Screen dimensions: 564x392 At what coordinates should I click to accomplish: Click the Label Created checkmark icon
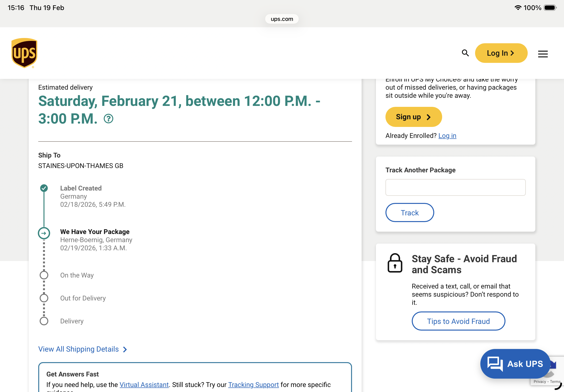click(44, 188)
